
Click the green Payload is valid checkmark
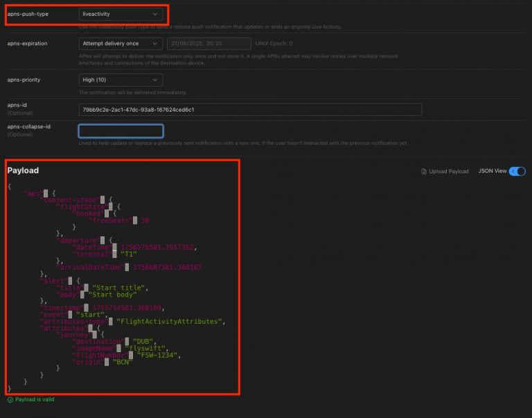click(x=10, y=400)
